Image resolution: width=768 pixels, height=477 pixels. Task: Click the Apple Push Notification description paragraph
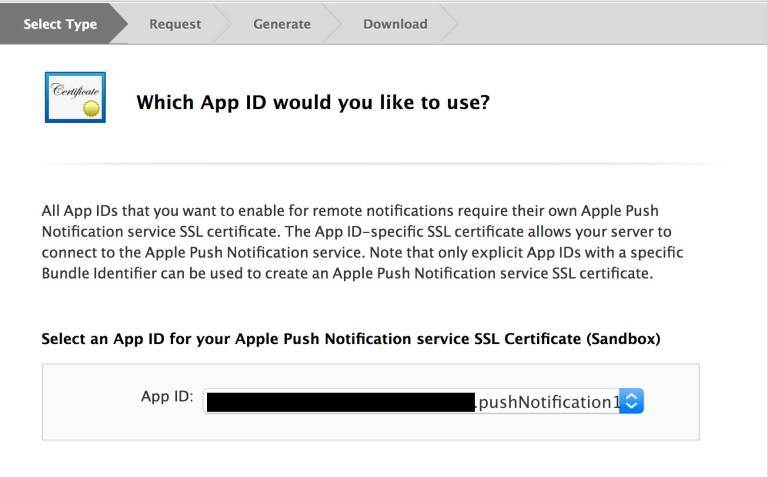[362, 242]
